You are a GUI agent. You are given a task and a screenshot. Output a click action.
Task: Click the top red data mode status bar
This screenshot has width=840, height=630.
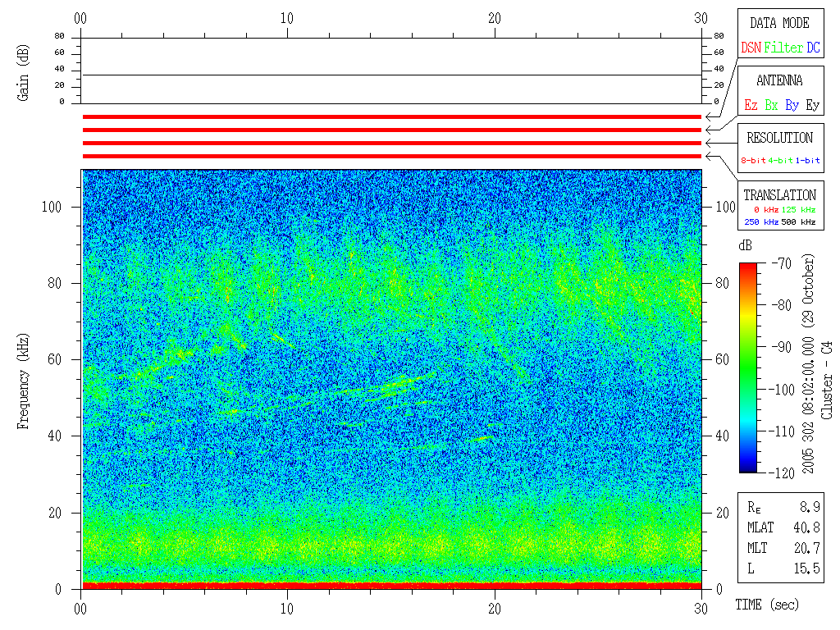click(392, 116)
